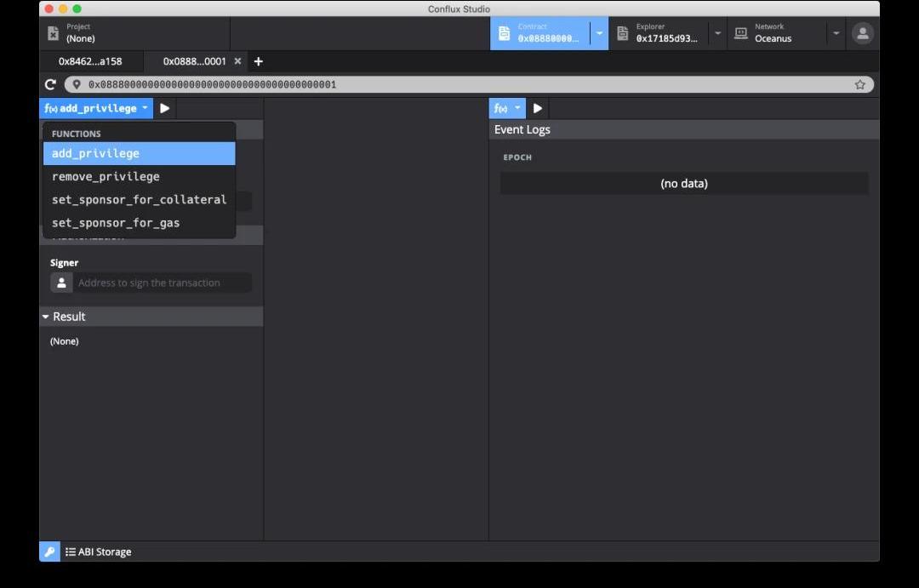Click the key icon in bottom bar
Viewport: 919px width, 588px height.
pyautogui.click(x=49, y=551)
